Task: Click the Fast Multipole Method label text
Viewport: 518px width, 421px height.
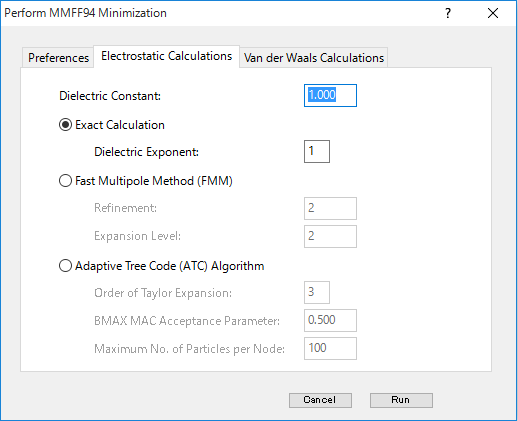Action: 154,181
